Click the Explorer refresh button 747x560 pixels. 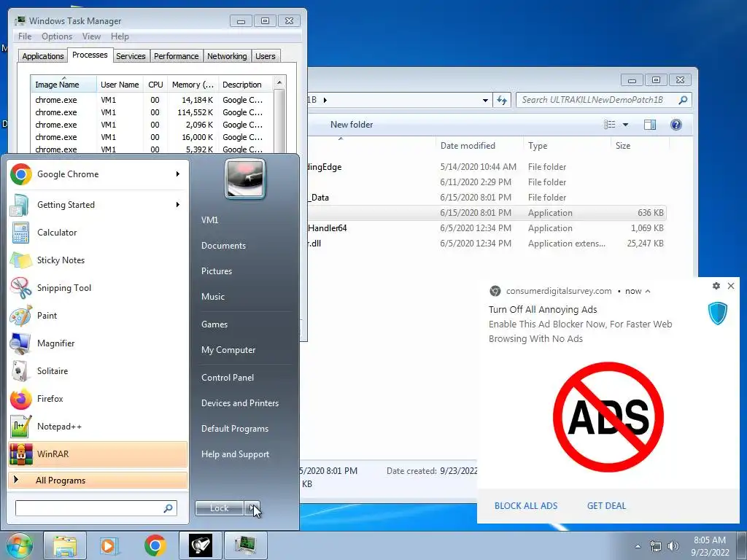click(x=502, y=100)
